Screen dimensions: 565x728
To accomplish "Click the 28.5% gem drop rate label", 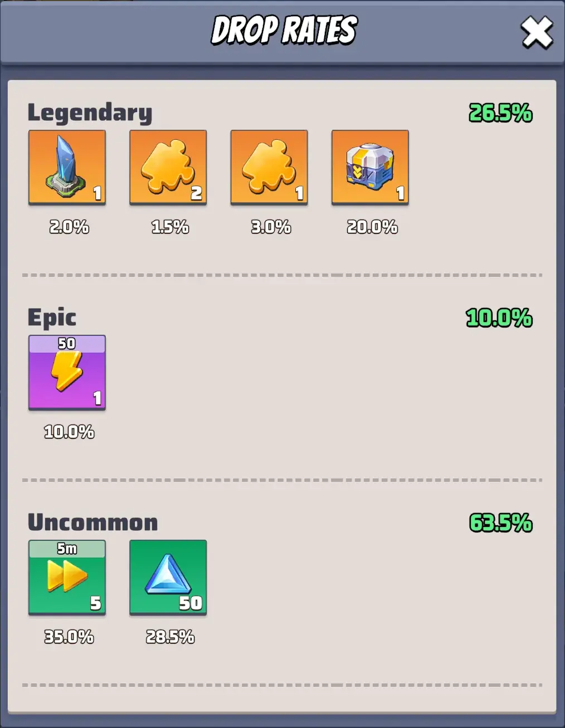I will pyautogui.click(x=170, y=637).
